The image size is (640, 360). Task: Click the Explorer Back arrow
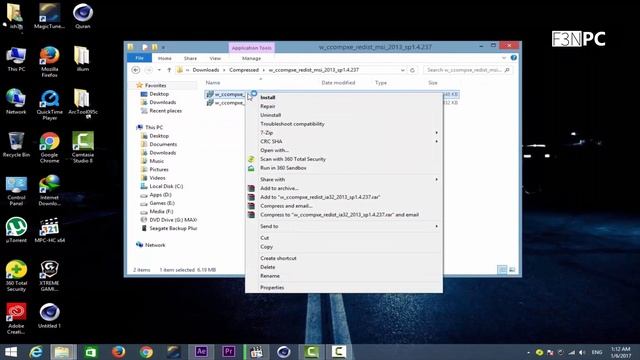136,70
